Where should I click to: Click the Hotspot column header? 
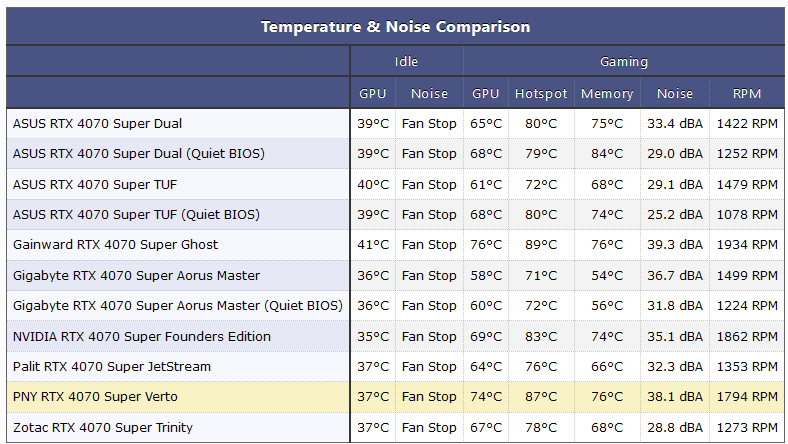(541, 94)
